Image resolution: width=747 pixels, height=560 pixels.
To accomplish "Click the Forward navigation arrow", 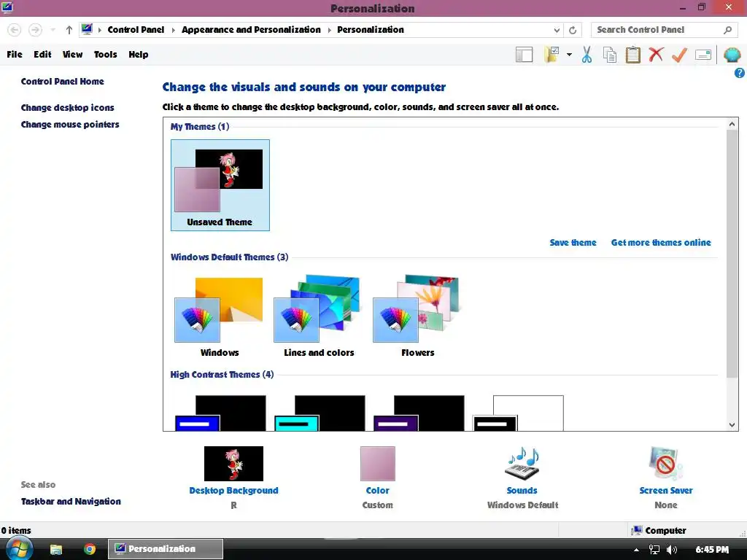I will (35, 30).
